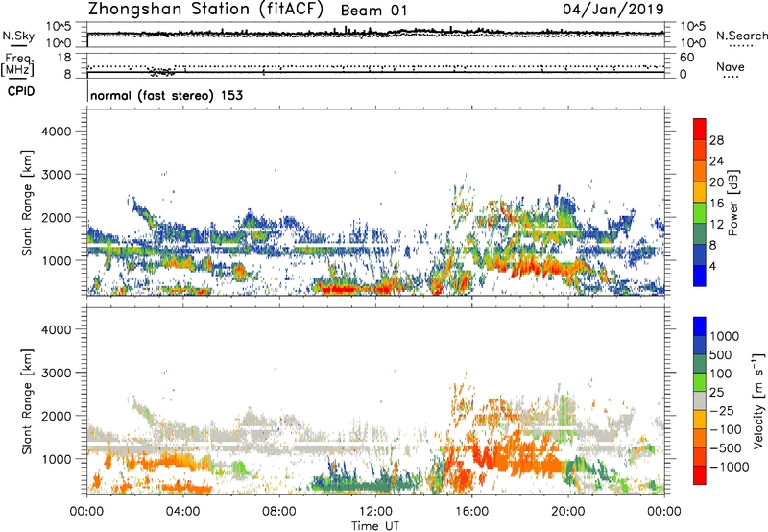Screen dimensions: 768x532
Task: Click the 'N.Search' legend label
Action: click(x=741, y=36)
